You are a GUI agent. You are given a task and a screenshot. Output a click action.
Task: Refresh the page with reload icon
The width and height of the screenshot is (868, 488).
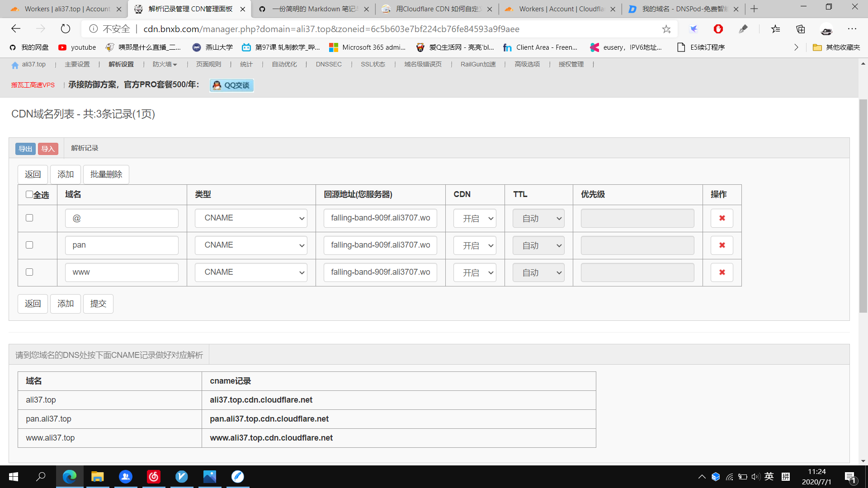66,29
